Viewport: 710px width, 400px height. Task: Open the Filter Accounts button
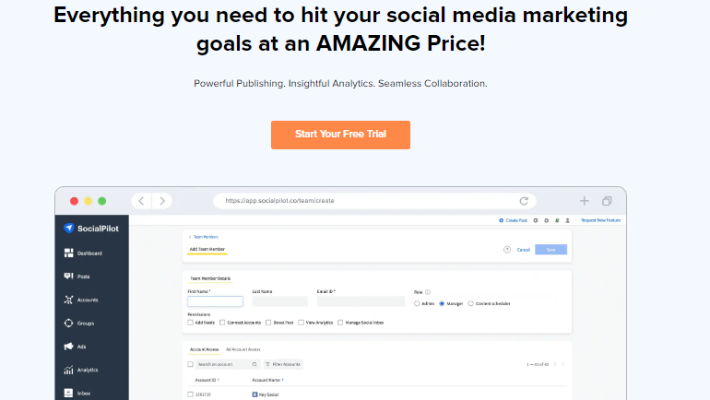point(283,364)
